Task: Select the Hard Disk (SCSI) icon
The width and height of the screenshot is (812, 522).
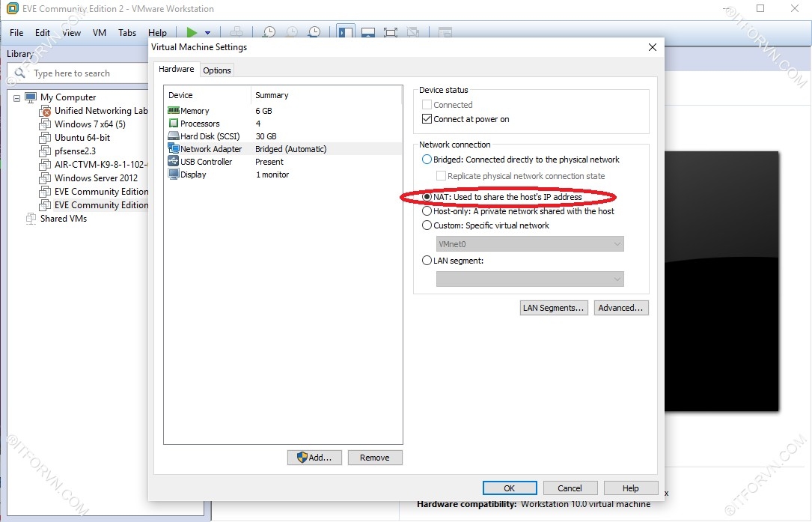Action: click(x=174, y=136)
